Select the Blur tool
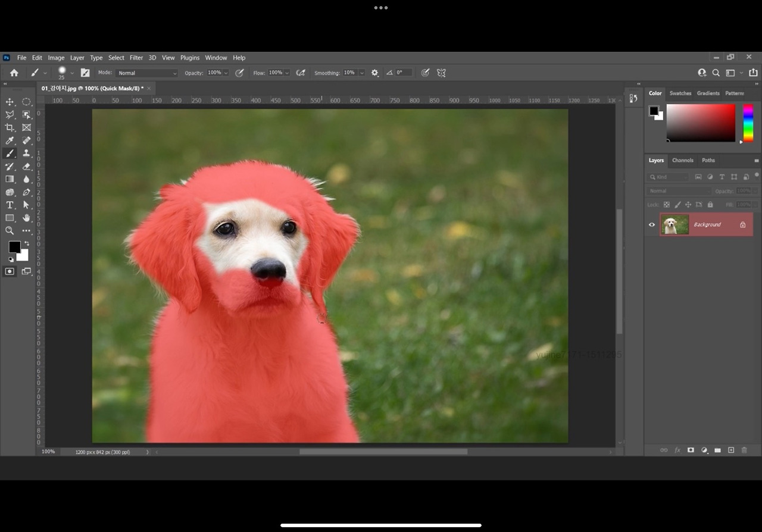The image size is (762, 532). [x=26, y=179]
